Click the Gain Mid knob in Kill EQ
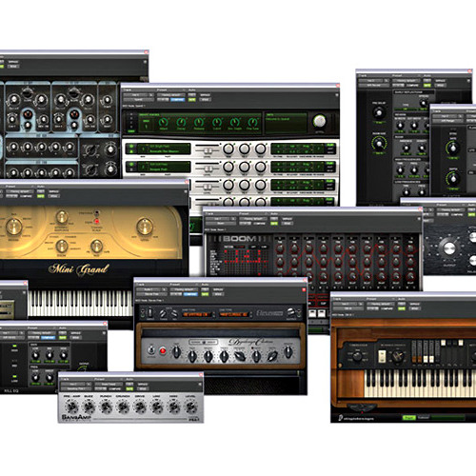This screenshot has width=476, height=476. (x=50, y=355)
